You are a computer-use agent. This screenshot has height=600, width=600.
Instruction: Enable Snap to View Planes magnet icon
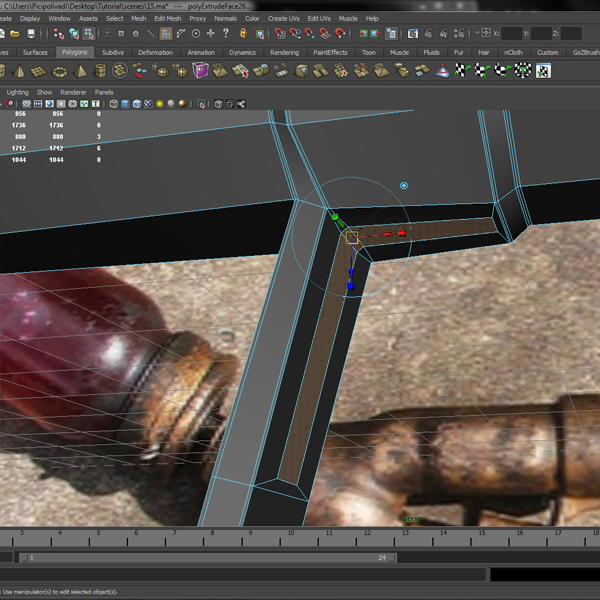(x=324, y=34)
